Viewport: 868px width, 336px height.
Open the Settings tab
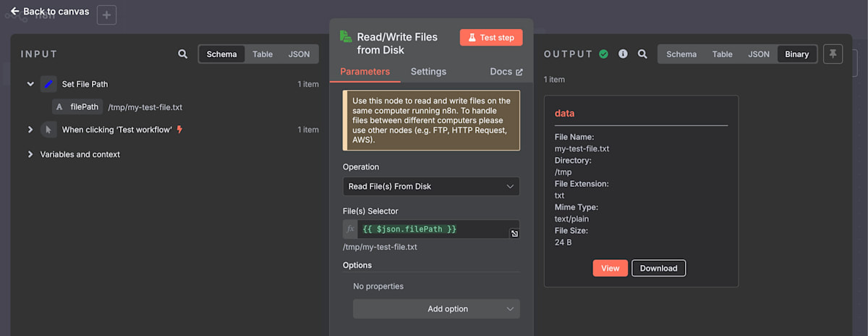point(428,72)
